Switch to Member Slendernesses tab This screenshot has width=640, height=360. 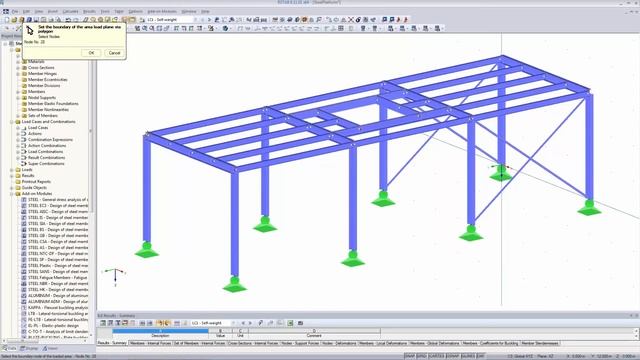540,343
